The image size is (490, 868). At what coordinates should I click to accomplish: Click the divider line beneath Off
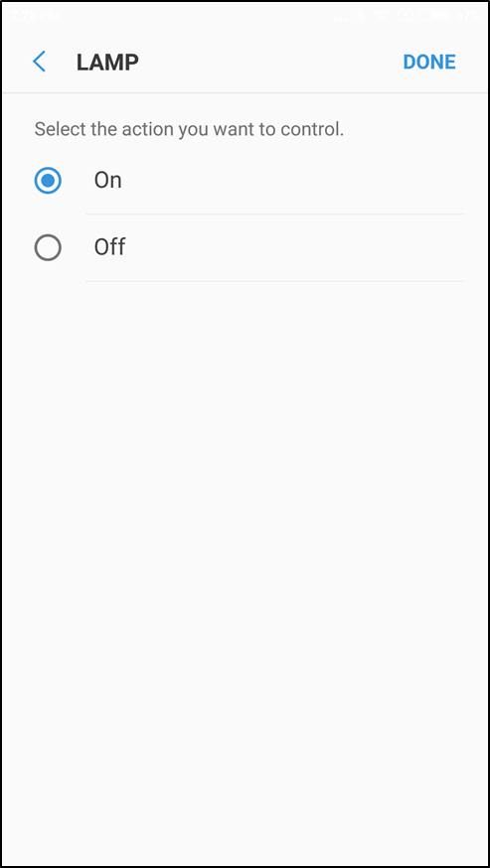[x=274, y=281]
